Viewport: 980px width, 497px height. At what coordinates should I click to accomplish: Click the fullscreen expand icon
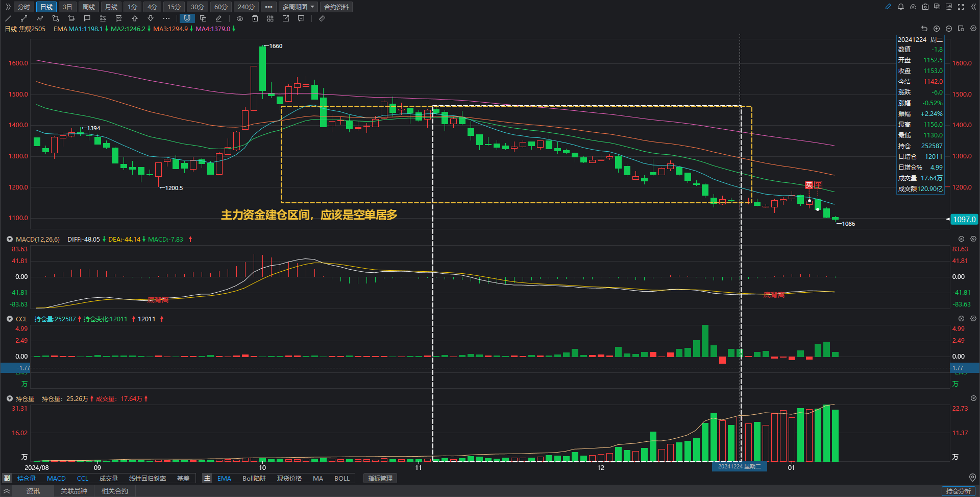pos(961,7)
